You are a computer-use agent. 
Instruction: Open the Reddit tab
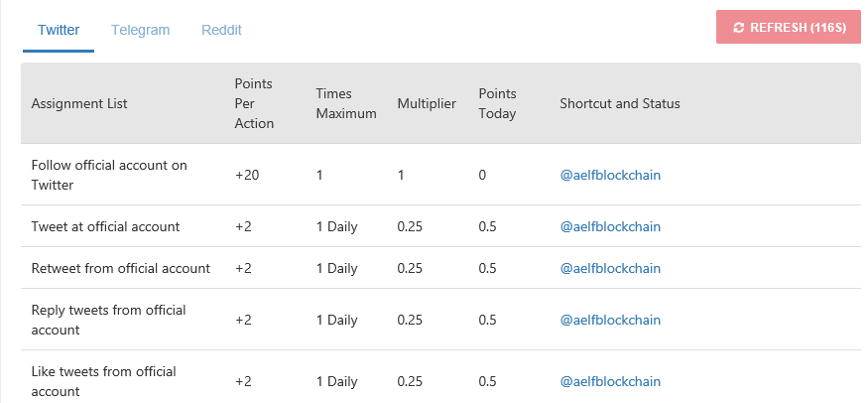(x=221, y=30)
